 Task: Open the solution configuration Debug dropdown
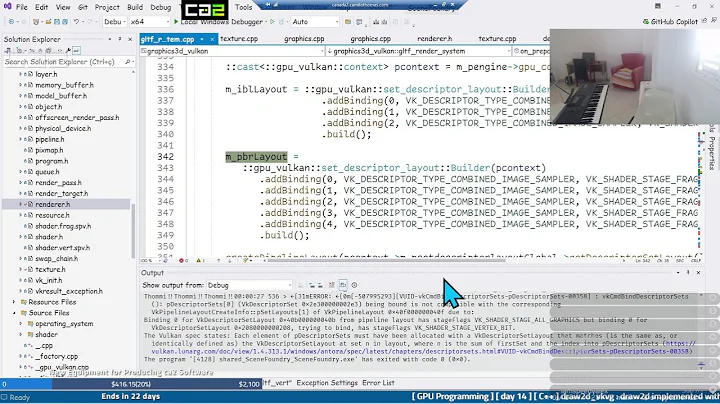click(x=115, y=22)
